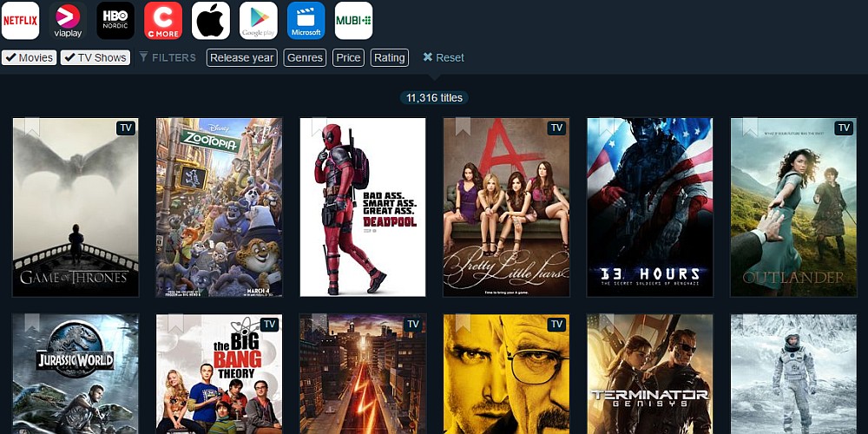Bookmark The Flash poster with ribbon icon

click(x=319, y=323)
